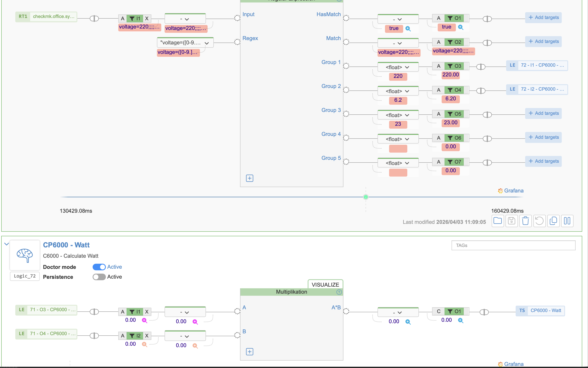Viewport: 588px width, 368px height.
Task: Click the trash delete icon
Action: (525, 221)
